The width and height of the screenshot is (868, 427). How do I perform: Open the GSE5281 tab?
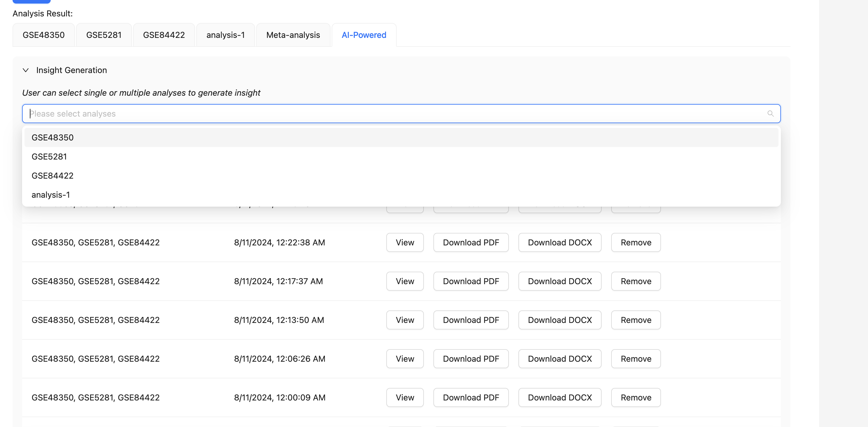[x=104, y=35]
